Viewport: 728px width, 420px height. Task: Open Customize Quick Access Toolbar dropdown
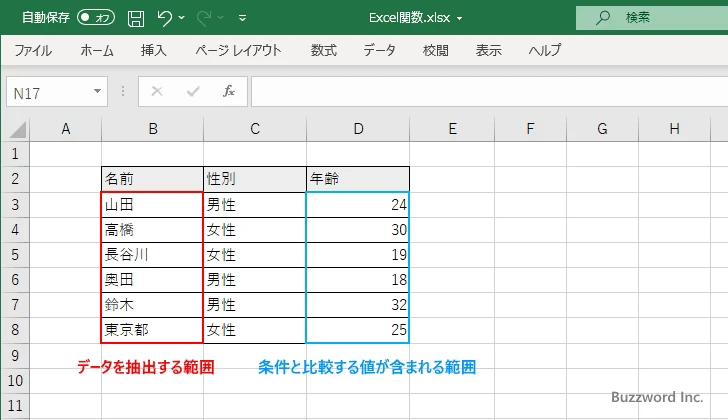point(242,17)
